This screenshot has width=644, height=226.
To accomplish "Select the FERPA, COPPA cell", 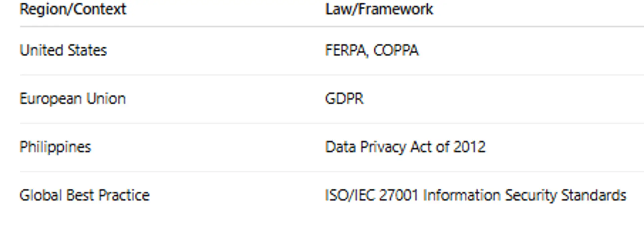I will 372,50.
